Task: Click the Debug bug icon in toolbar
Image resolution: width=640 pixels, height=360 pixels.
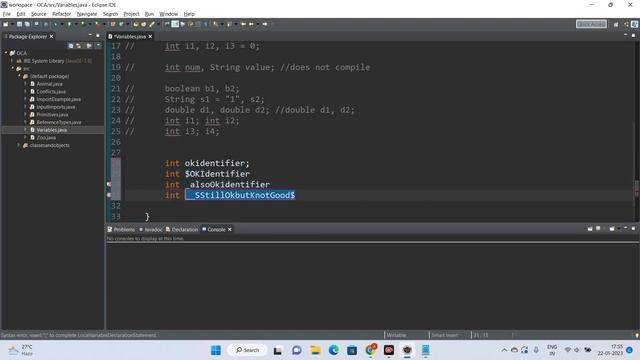Action: [55, 24]
